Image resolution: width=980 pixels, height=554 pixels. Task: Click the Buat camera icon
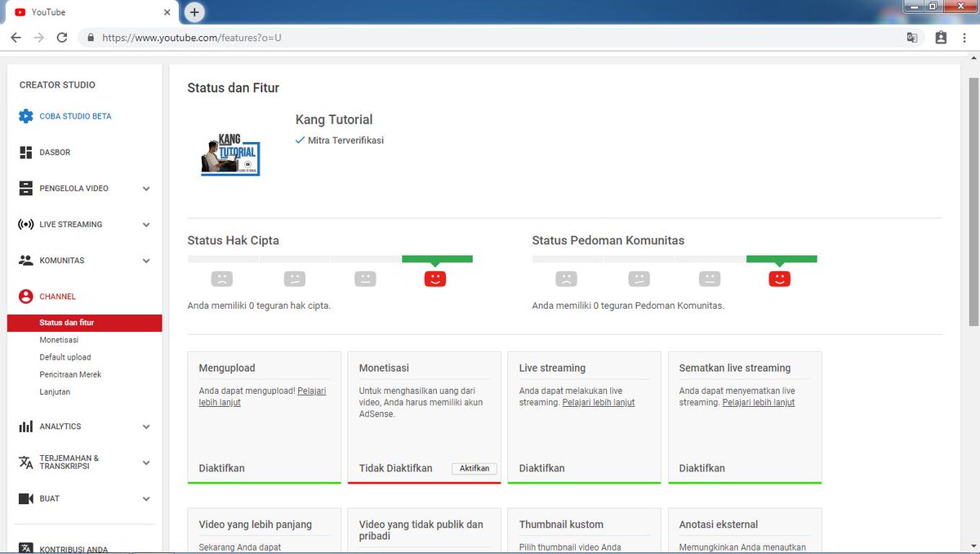(x=25, y=498)
